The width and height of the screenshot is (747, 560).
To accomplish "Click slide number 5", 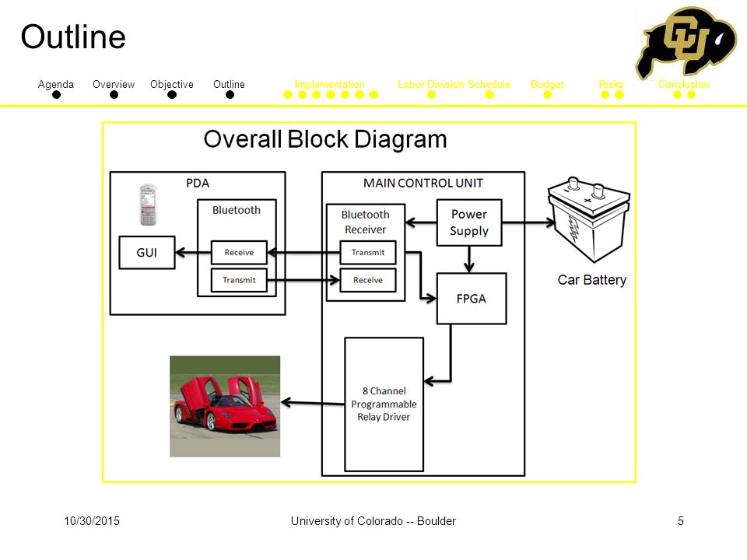I will pyautogui.click(x=681, y=521).
